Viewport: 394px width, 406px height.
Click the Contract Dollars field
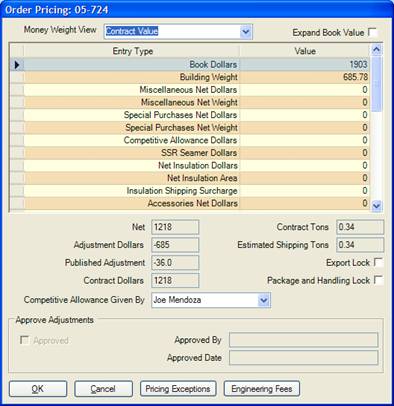pos(175,280)
